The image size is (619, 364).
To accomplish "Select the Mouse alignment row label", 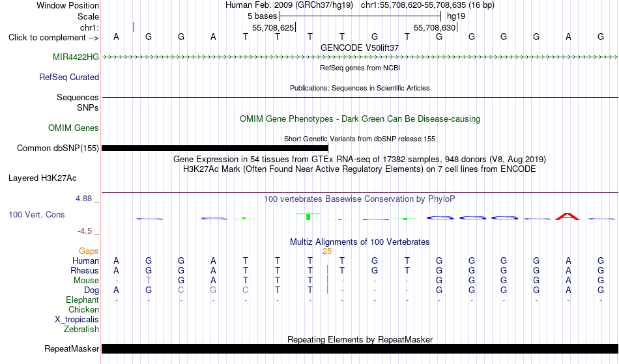I will click(86, 281).
